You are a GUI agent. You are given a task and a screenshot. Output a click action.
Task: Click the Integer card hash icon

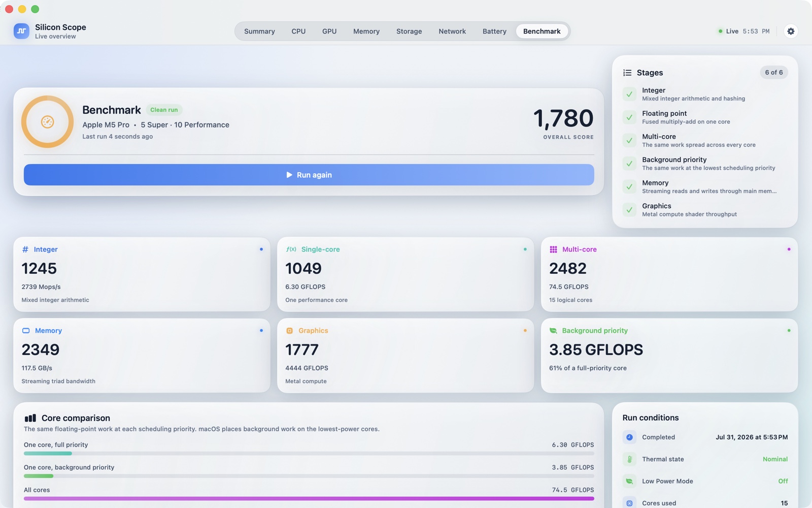[25, 249]
